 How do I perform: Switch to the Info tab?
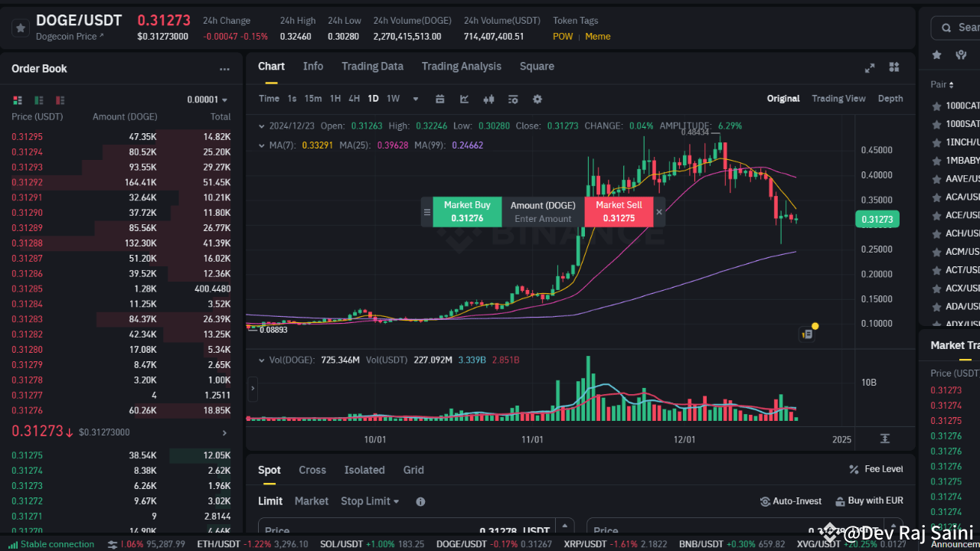click(x=313, y=67)
